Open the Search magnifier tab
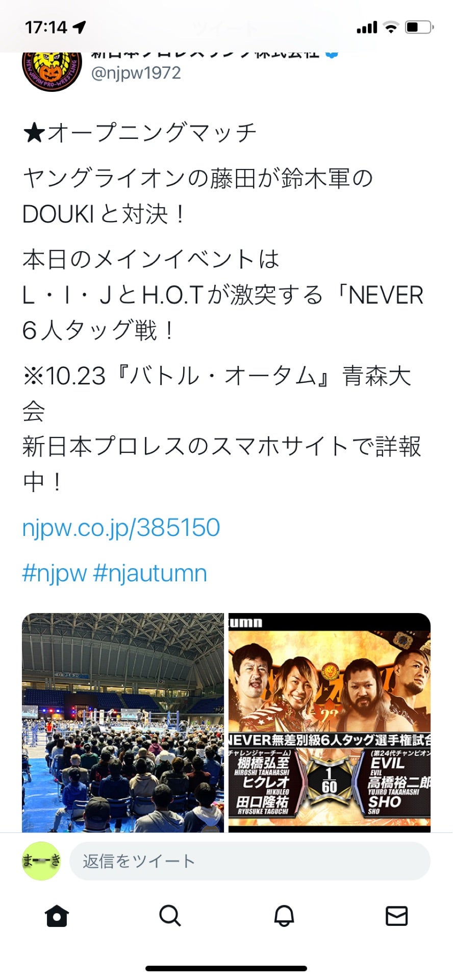 [x=170, y=916]
